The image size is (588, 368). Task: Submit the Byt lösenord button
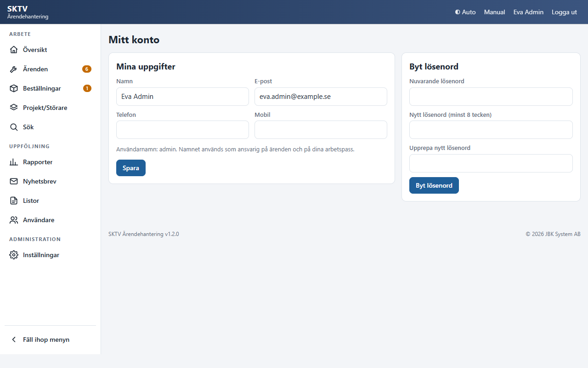point(434,185)
